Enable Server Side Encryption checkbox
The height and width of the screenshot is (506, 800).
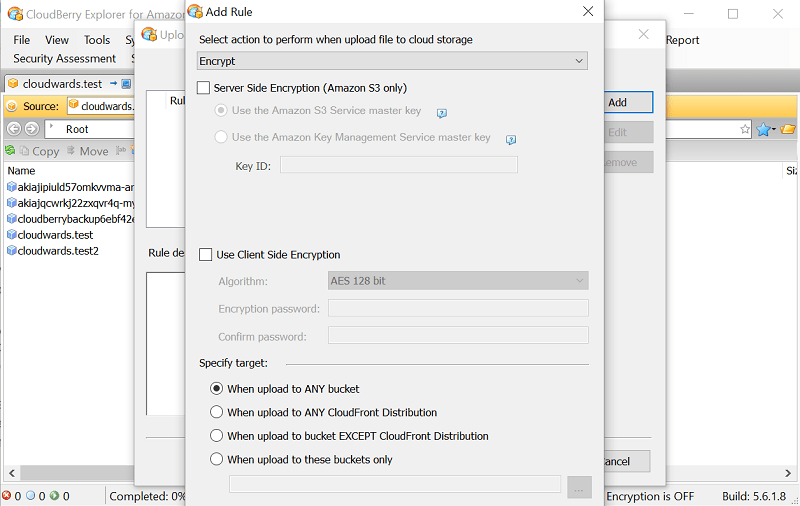(204, 88)
